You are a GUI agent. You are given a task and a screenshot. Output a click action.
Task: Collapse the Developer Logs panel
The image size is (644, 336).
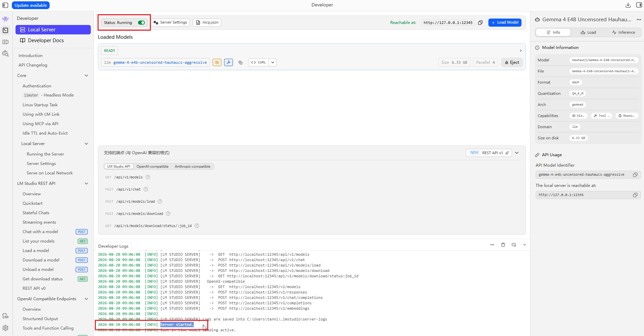[x=525, y=245]
